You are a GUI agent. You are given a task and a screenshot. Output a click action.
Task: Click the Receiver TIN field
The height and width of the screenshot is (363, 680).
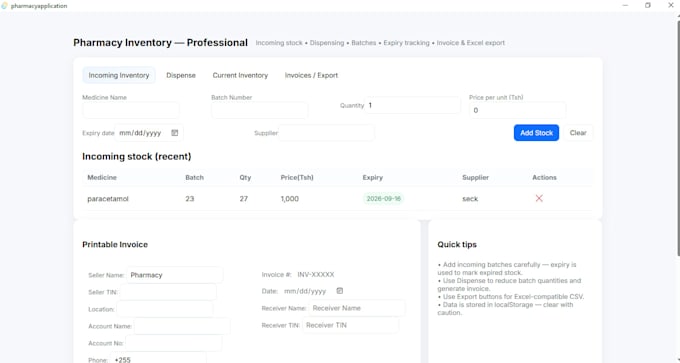tap(350, 325)
